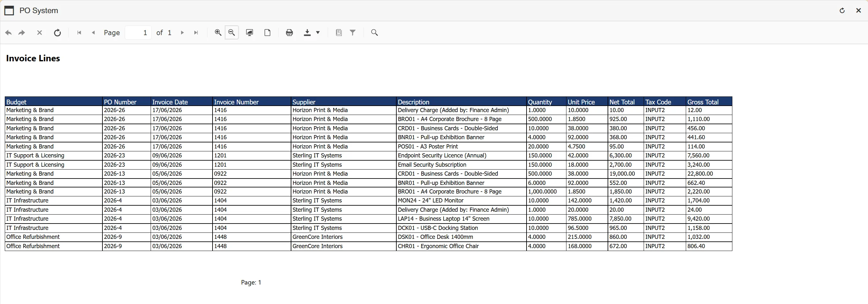
Task: Close the PO System window
Action: point(858,11)
